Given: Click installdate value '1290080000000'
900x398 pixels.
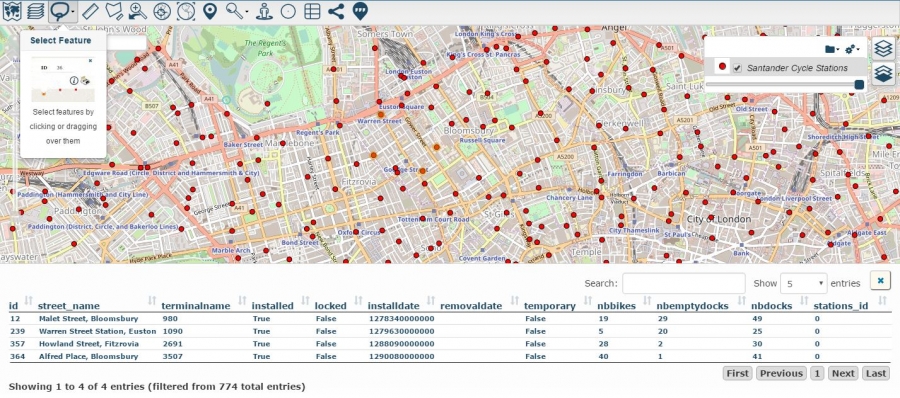Looking at the screenshot, I should point(401,357).
